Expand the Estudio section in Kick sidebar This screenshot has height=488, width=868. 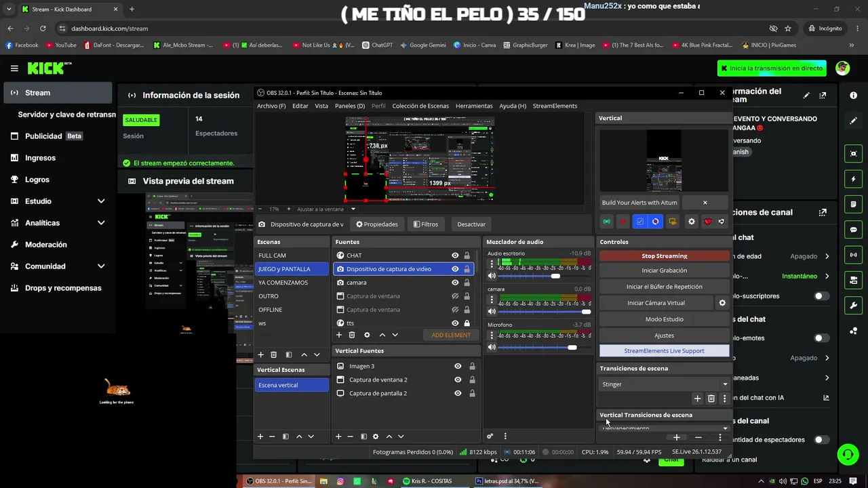point(101,201)
